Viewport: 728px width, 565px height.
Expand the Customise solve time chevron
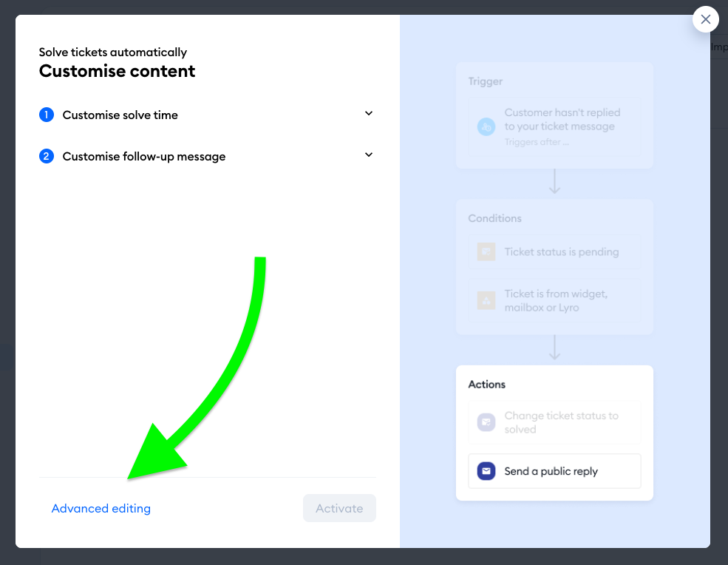click(x=369, y=113)
